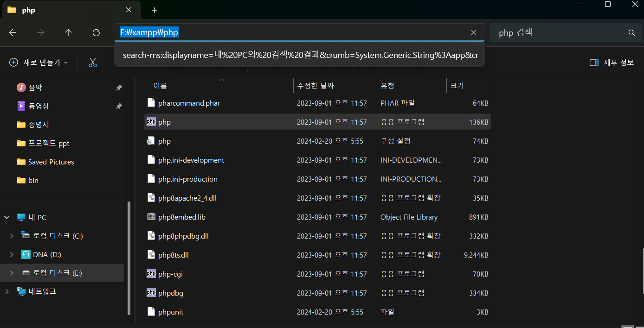
Task: Select the search-ms address suggestion
Action: pos(300,55)
